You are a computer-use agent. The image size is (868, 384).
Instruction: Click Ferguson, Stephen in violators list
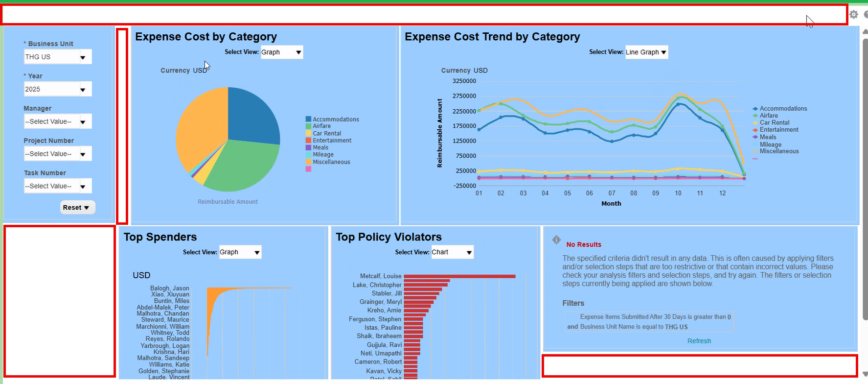[375, 319]
